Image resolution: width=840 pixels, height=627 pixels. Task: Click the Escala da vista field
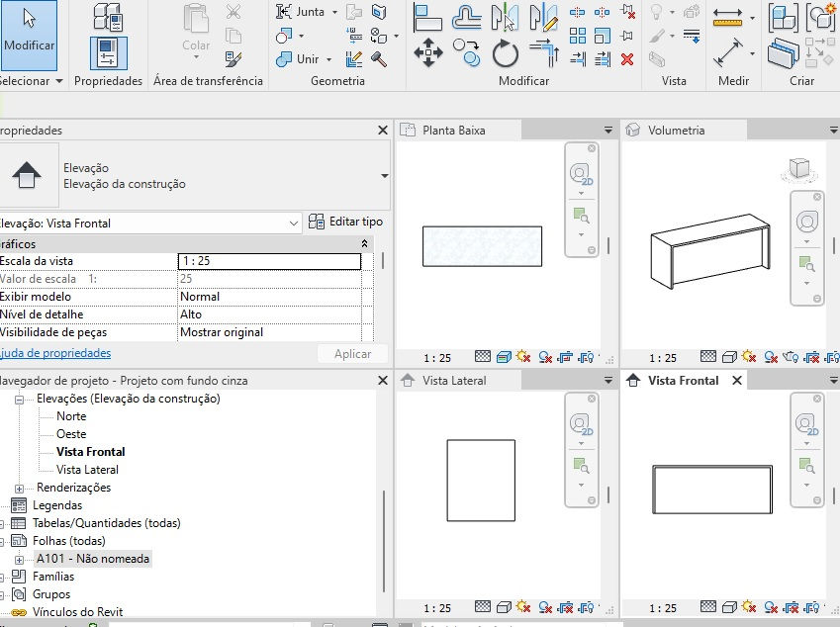[x=269, y=261]
